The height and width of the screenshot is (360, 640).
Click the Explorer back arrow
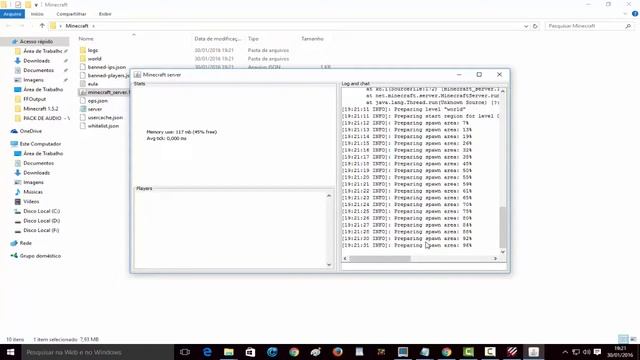pyautogui.click(x=9, y=26)
